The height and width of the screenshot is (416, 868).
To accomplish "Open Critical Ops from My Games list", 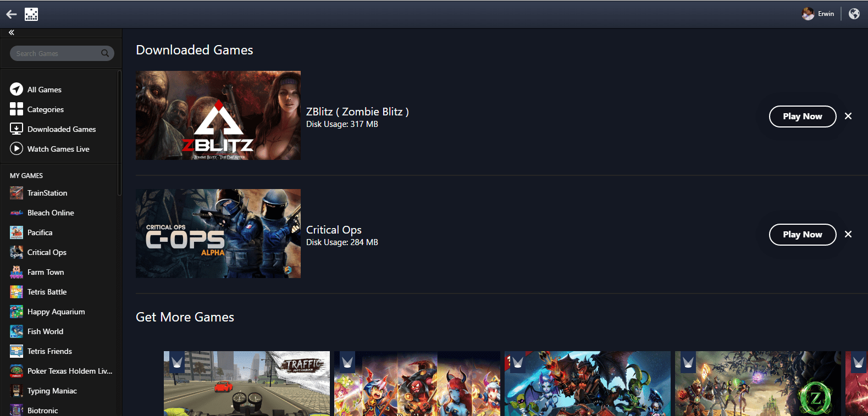I will click(47, 252).
